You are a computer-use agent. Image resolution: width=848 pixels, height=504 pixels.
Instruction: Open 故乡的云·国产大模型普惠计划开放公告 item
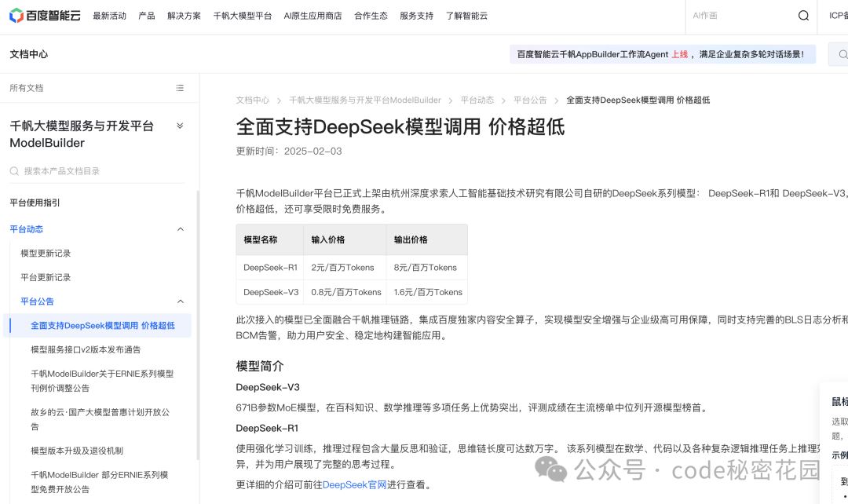click(100, 419)
